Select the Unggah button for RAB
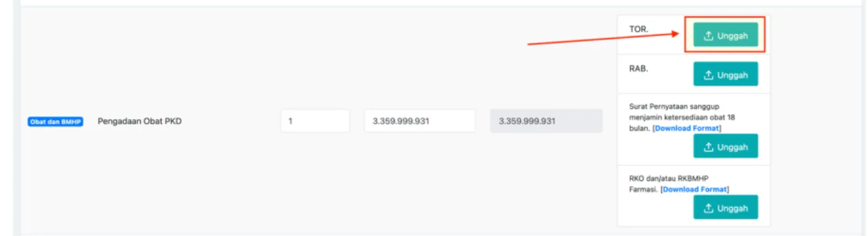This screenshot has height=236, width=868. (725, 74)
